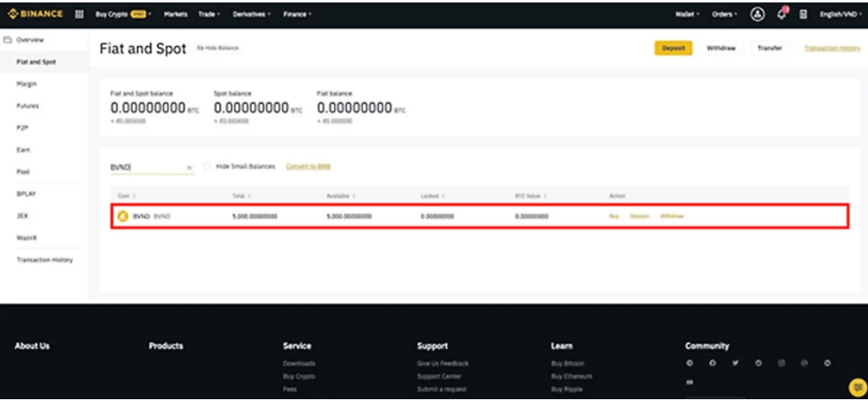
Task: Click the Transfer button
Action: point(770,48)
